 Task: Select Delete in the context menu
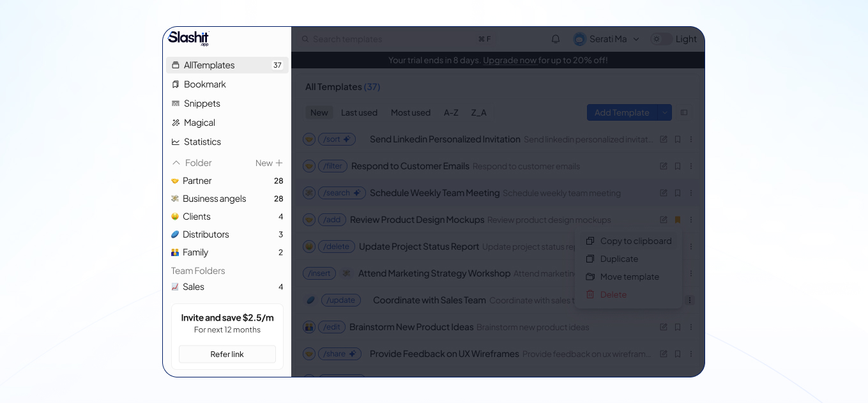point(628,294)
